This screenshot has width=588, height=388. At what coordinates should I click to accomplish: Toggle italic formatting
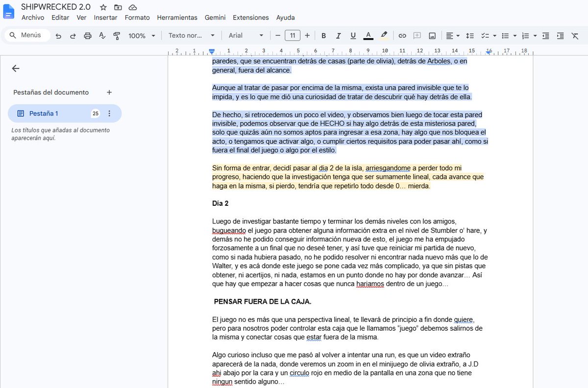click(x=338, y=36)
